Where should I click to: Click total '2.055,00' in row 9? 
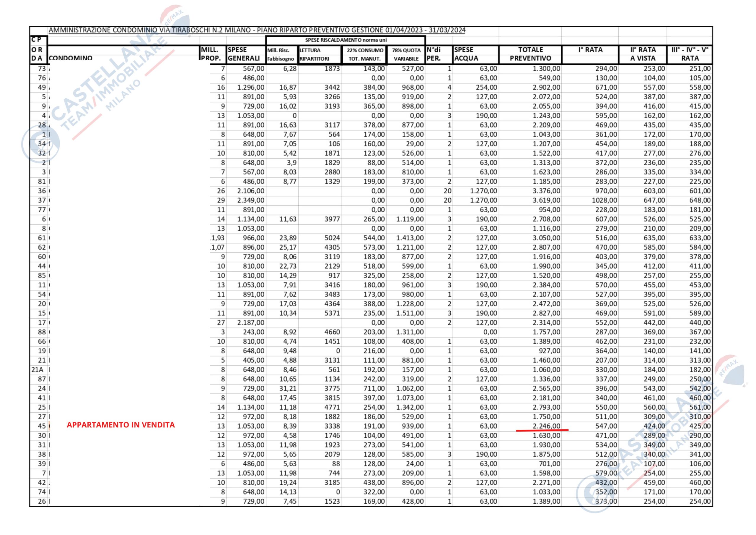tap(546, 106)
